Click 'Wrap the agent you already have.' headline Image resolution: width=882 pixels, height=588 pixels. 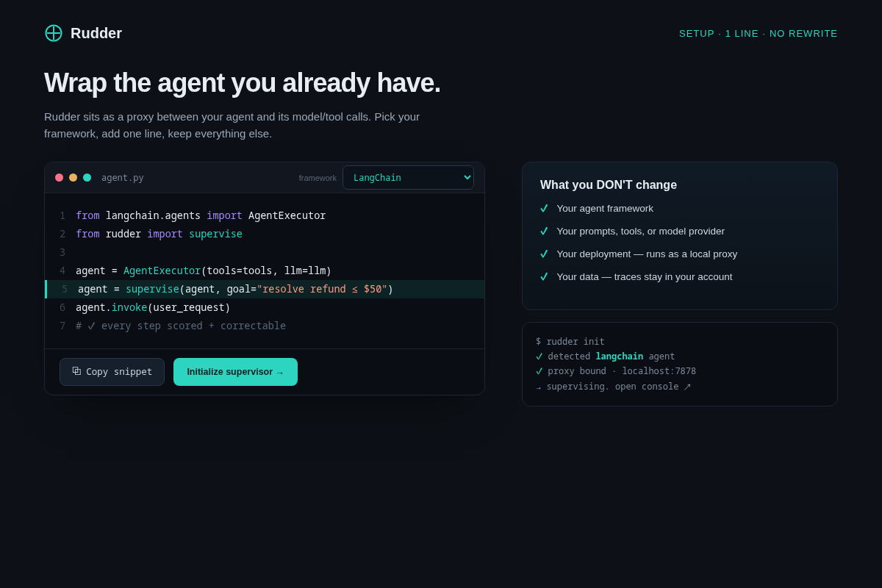[x=243, y=83]
